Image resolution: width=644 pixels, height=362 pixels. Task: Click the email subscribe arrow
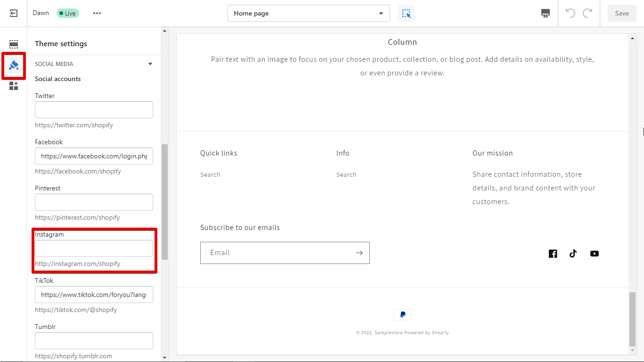[359, 253]
